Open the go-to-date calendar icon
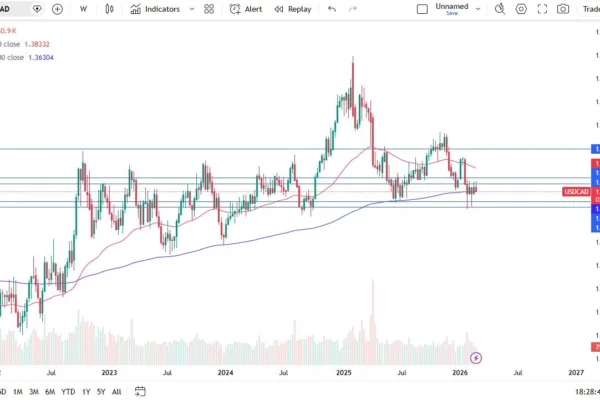 pyautogui.click(x=141, y=391)
